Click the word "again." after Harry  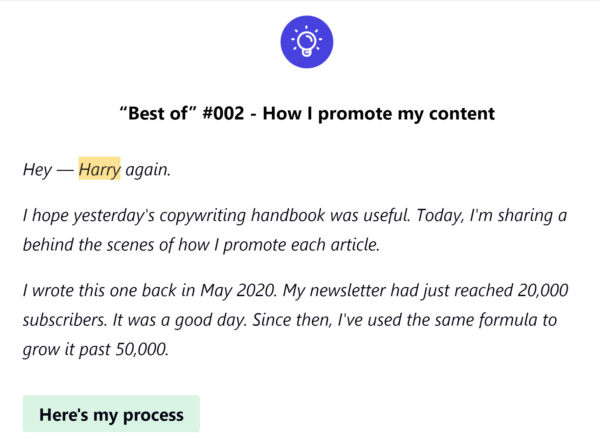pos(148,170)
